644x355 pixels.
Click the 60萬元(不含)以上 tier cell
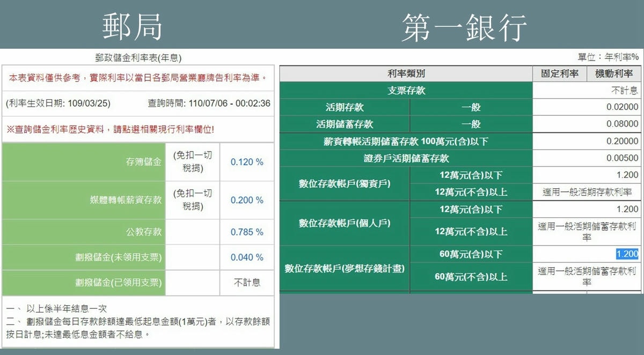point(471,277)
